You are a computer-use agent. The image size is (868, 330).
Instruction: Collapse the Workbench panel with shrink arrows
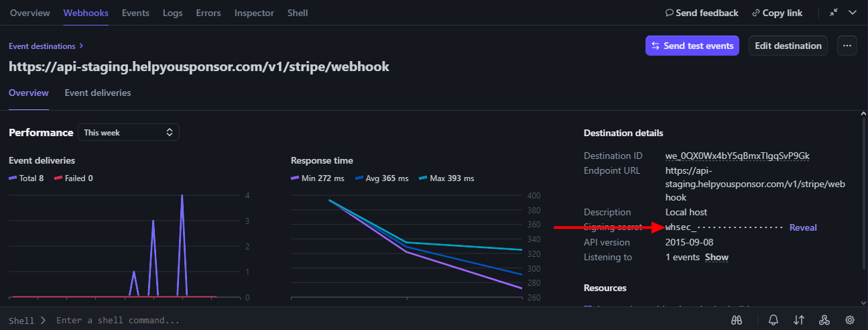[834, 13]
